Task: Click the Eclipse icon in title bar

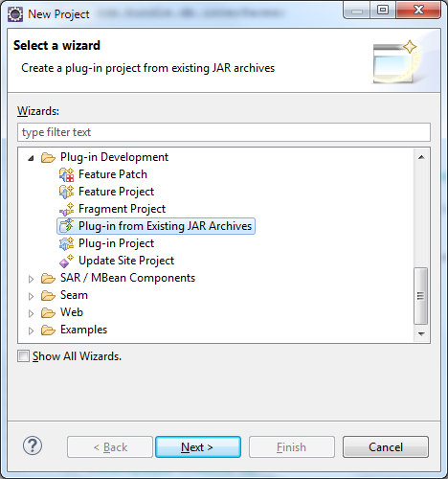Action: click(x=15, y=14)
